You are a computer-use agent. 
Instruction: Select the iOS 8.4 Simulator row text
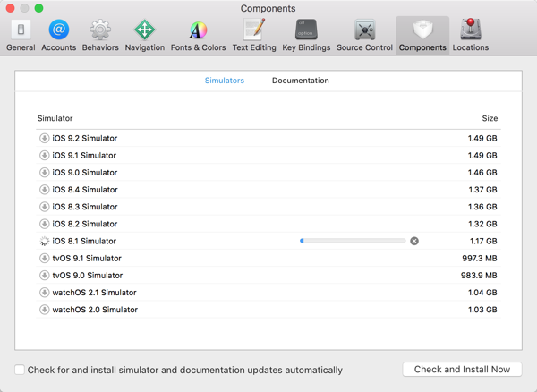point(85,190)
